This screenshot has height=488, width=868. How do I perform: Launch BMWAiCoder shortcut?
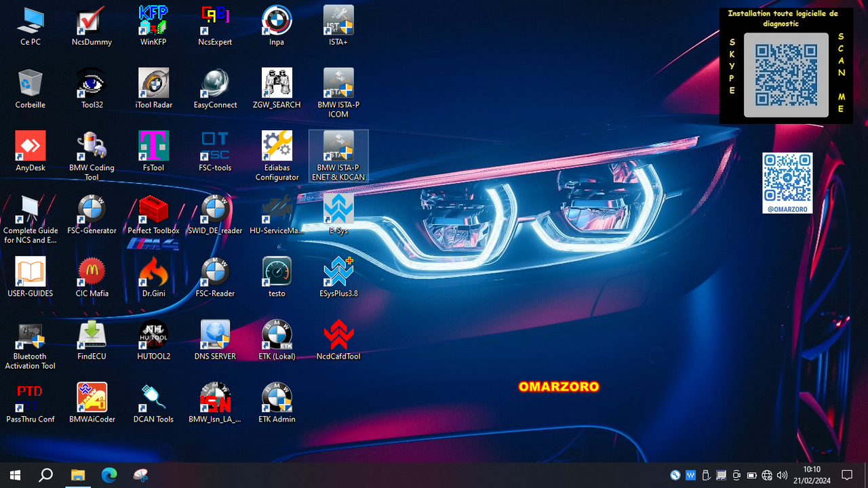coord(92,404)
